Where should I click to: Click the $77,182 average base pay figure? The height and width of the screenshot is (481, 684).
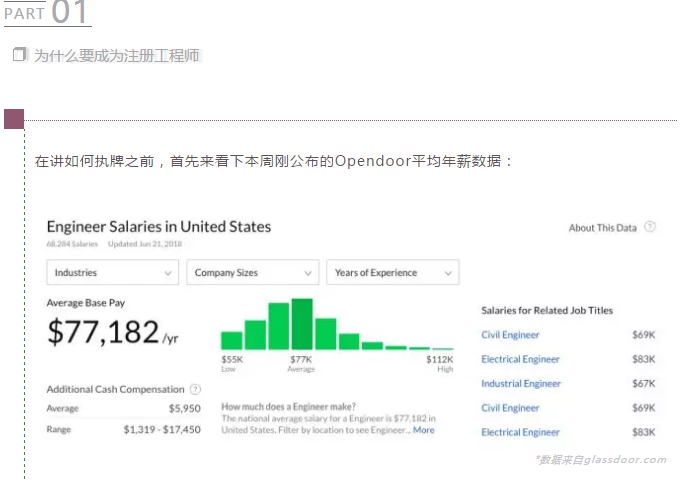pos(103,332)
